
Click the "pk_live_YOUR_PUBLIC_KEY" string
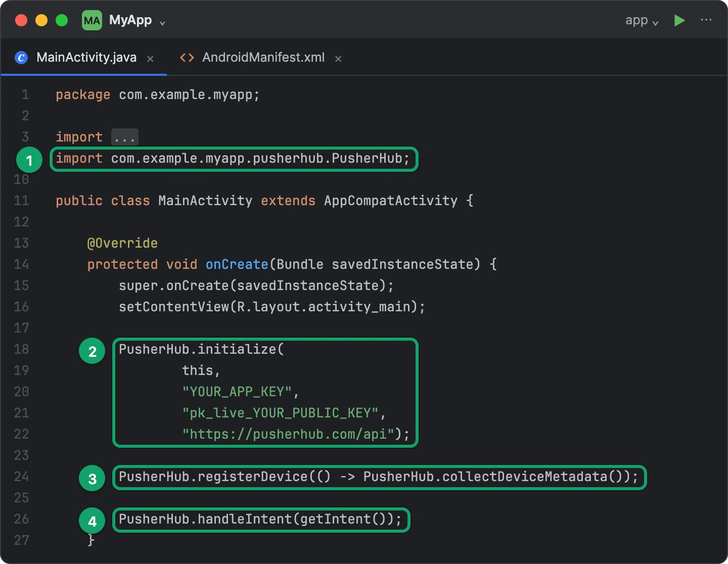(x=280, y=413)
